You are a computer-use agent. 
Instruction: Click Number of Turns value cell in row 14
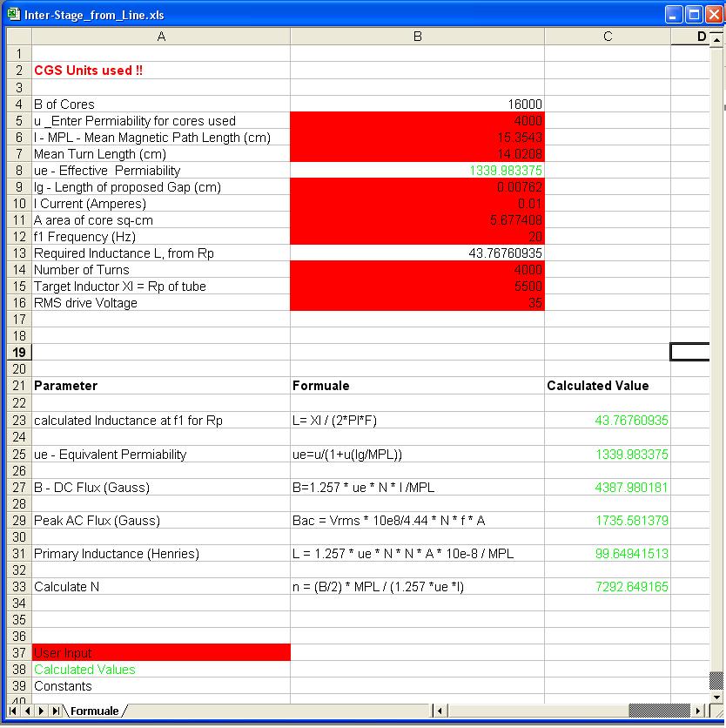click(417, 270)
